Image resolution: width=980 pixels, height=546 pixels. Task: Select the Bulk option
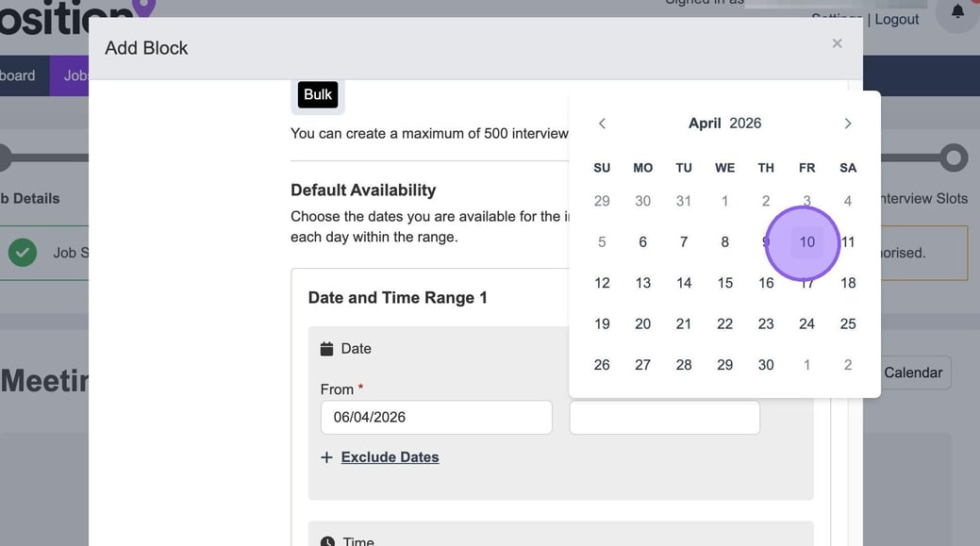pyautogui.click(x=318, y=94)
